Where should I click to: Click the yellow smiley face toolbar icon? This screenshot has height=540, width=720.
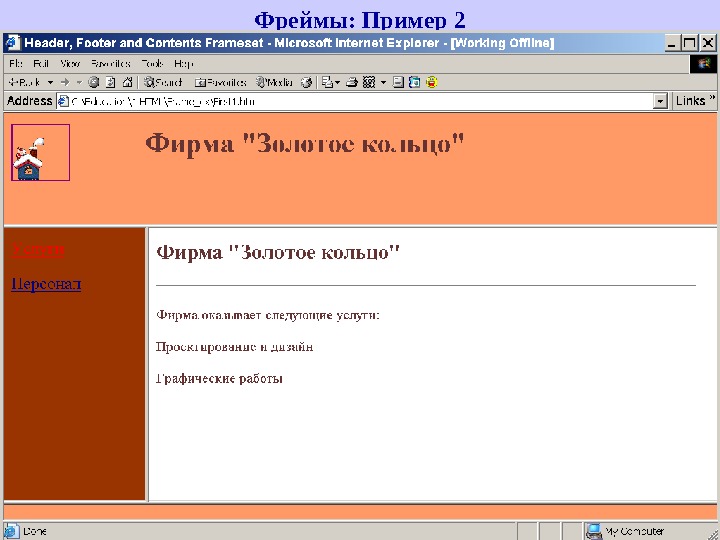432,82
